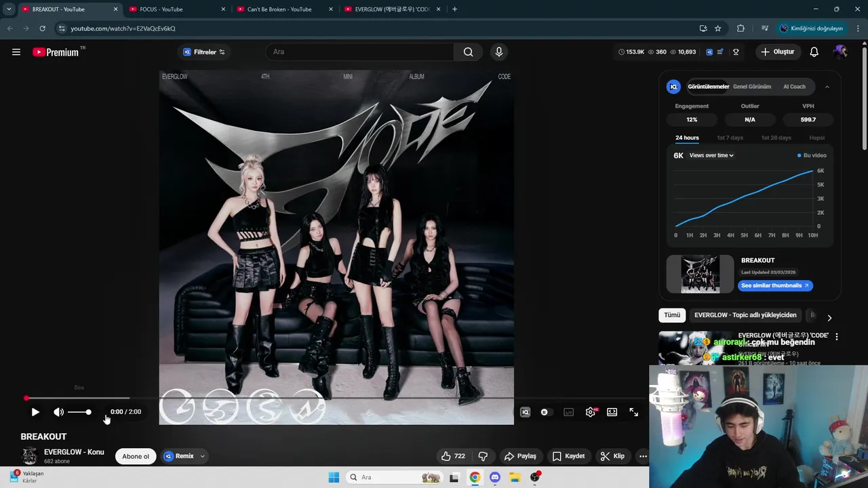This screenshot has width=868, height=488.
Task: Dislike the video thumbs-down
Action: tap(483, 456)
